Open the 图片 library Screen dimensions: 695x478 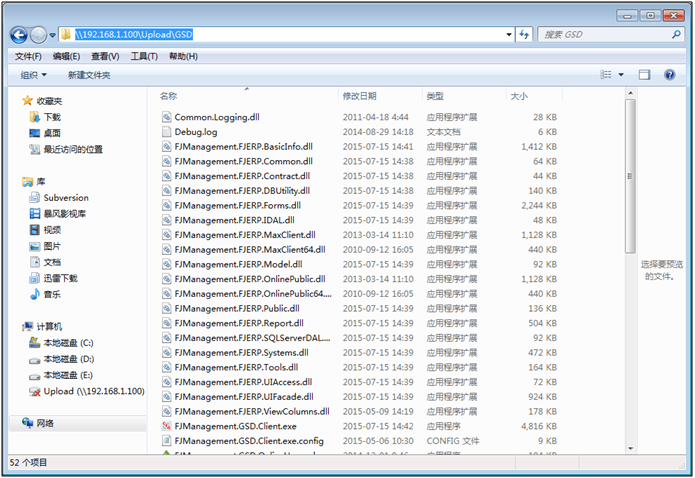[52, 246]
